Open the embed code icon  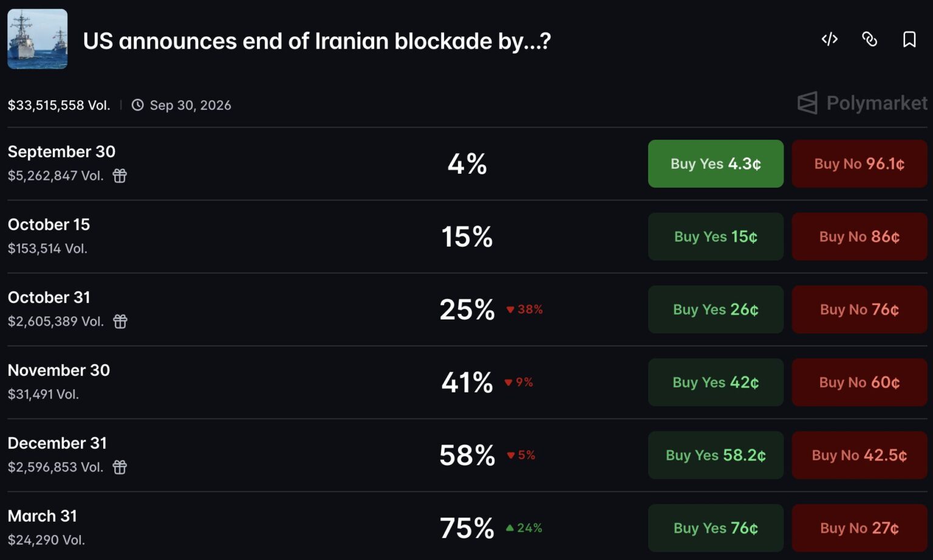[829, 39]
